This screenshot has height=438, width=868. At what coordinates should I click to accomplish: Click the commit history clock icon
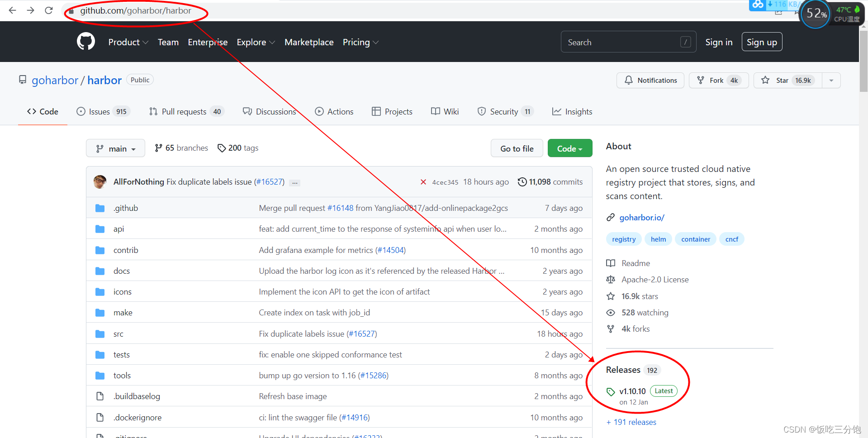point(522,182)
